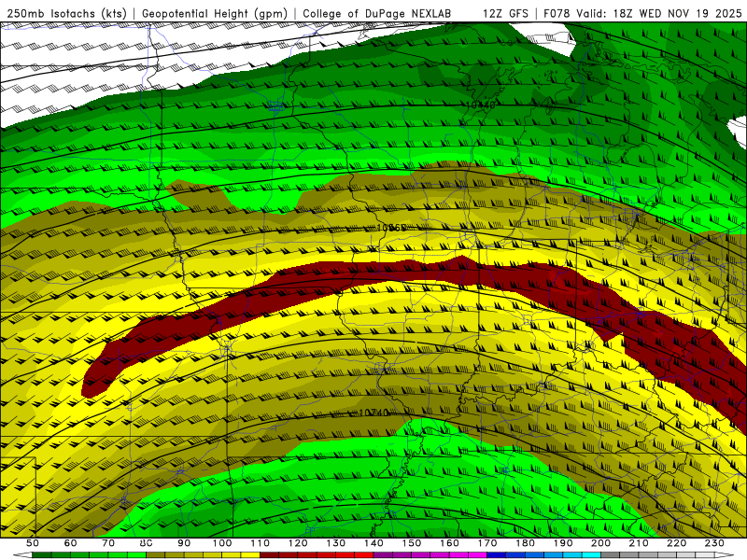Click the colorbar label '70'

pyautogui.click(x=108, y=543)
